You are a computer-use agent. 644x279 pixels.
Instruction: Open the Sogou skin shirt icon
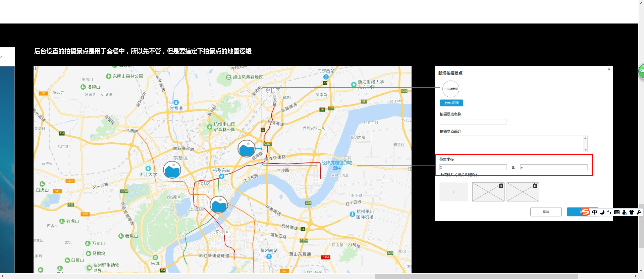[x=632, y=212]
